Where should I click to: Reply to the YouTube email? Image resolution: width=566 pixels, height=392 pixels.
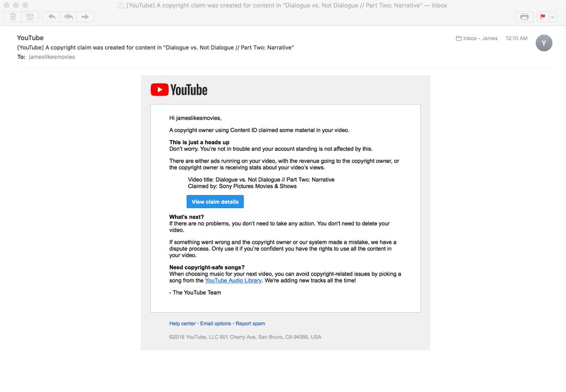point(51,17)
